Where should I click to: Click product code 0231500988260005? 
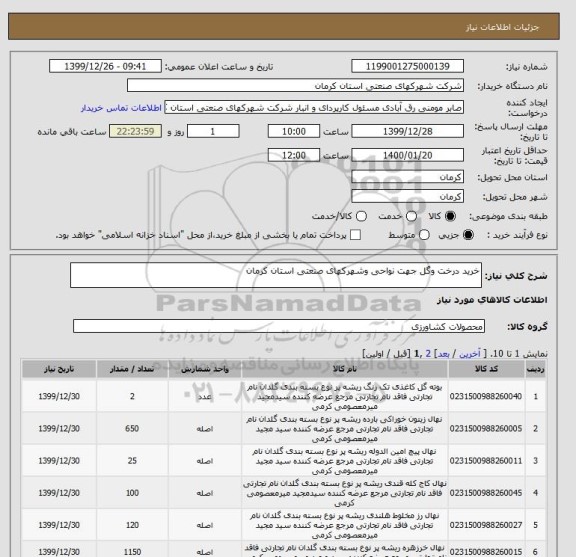coord(486,428)
